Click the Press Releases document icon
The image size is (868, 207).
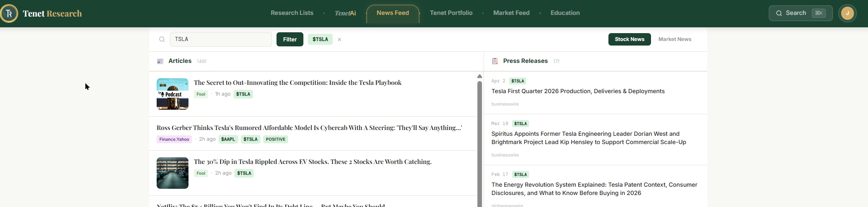point(495,61)
